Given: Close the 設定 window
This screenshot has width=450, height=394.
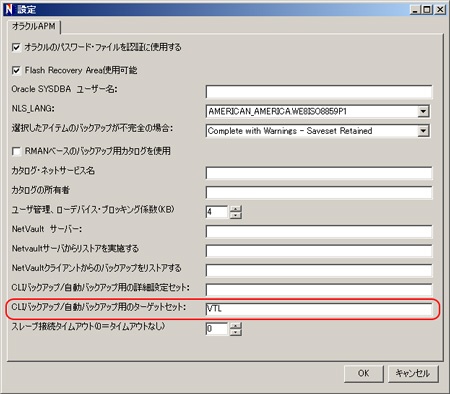Looking at the screenshot, I should [x=440, y=10].
